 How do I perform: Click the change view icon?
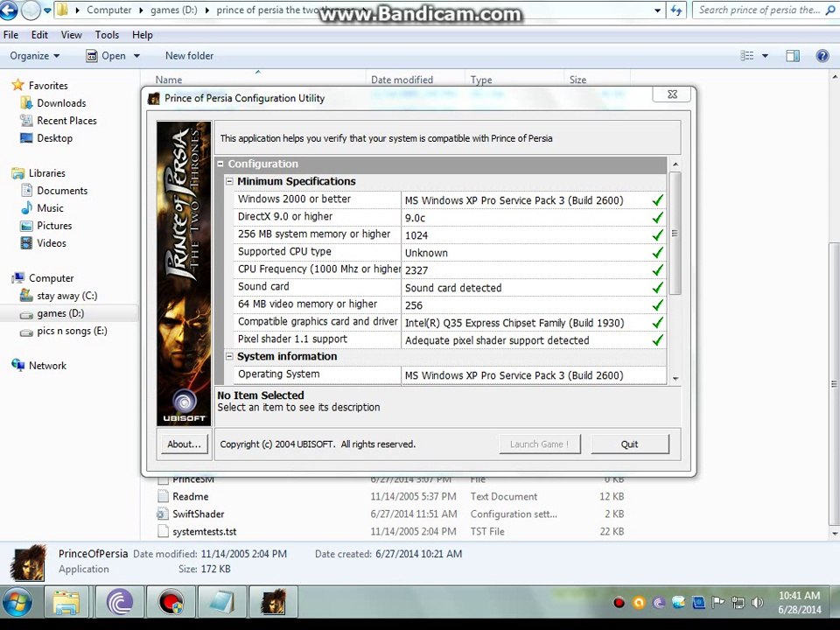click(746, 56)
